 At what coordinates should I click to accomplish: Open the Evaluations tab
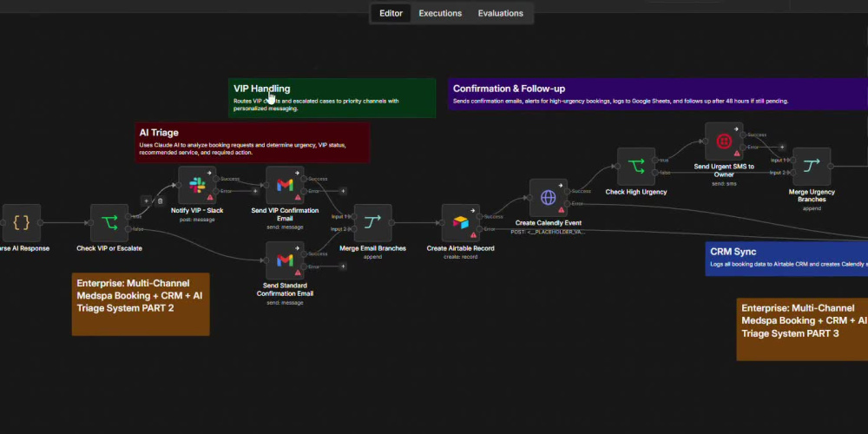click(501, 13)
